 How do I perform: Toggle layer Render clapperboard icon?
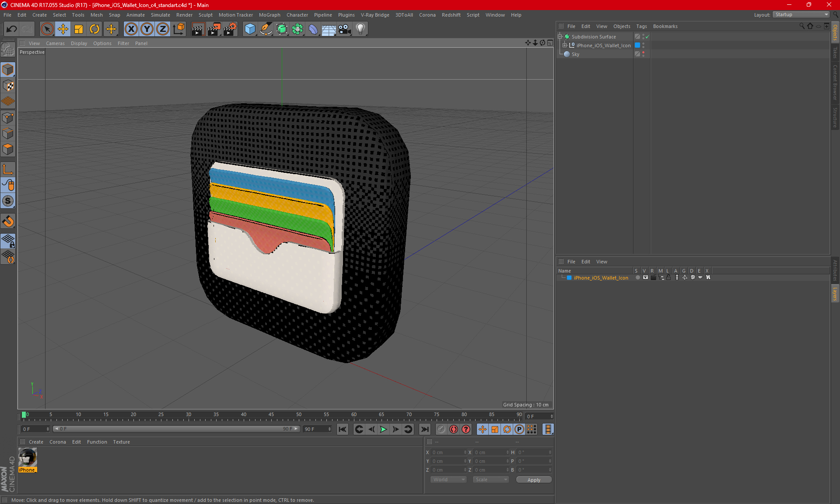point(653,277)
